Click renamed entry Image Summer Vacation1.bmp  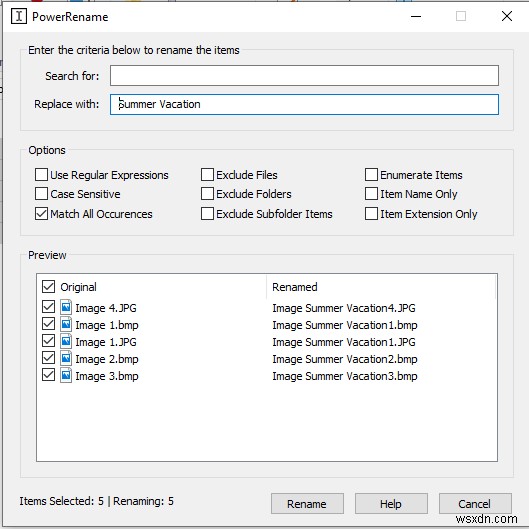[x=345, y=325]
